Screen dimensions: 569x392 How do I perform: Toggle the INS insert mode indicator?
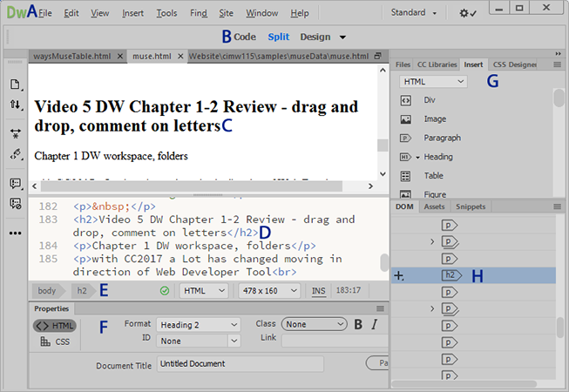[319, 291]
